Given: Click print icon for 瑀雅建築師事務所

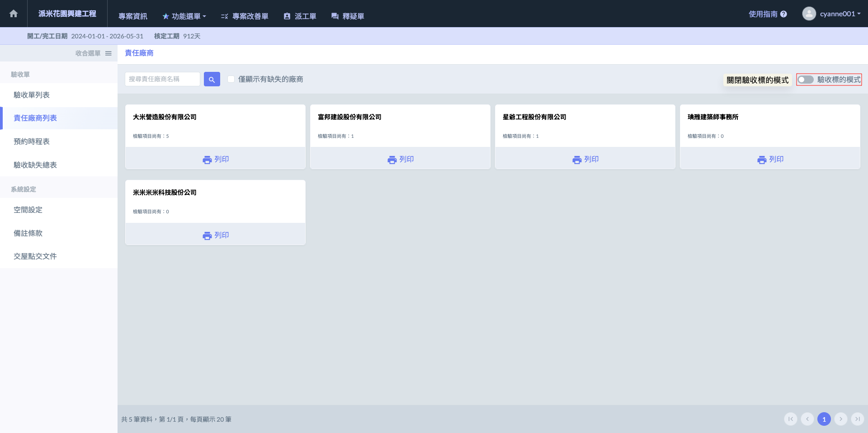Looking at the screenshot, I should [x=762, y=160].
